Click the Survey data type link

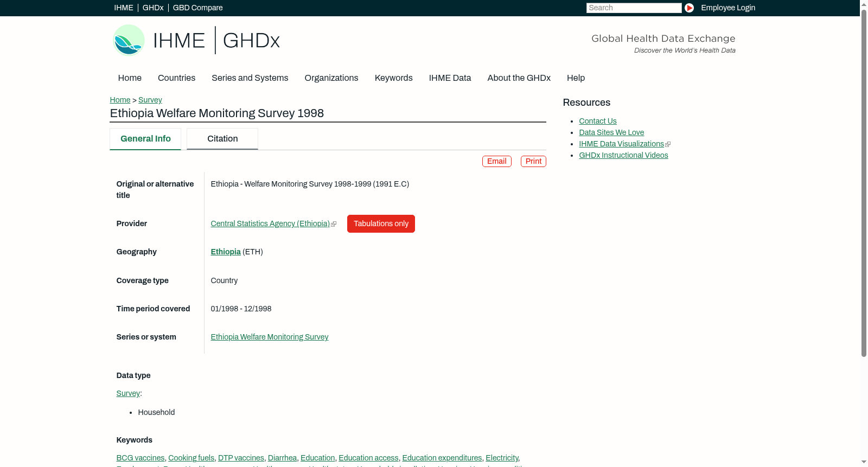[128, 393]
